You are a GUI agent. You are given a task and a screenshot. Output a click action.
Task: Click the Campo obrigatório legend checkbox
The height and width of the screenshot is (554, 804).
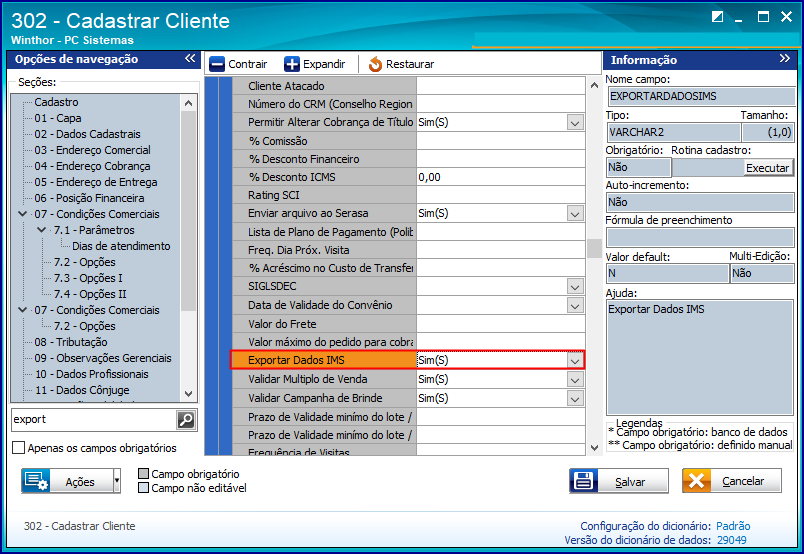point(144,473)
